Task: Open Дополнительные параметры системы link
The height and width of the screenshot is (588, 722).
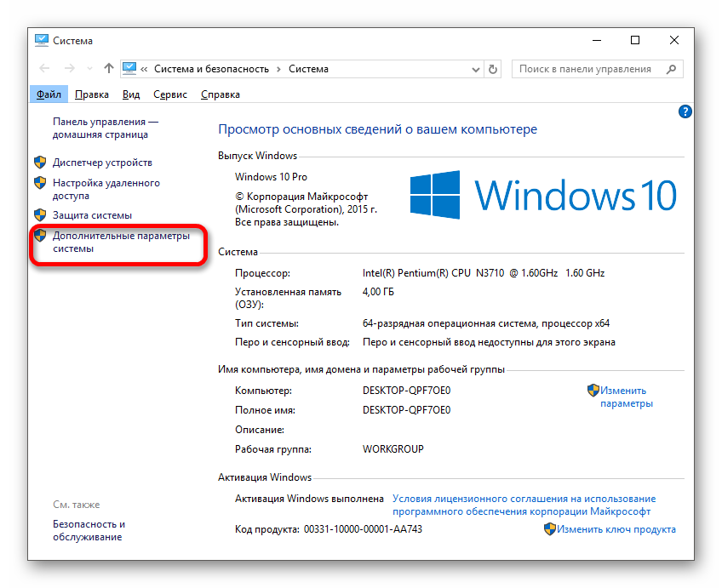Action: pos(121,242)
